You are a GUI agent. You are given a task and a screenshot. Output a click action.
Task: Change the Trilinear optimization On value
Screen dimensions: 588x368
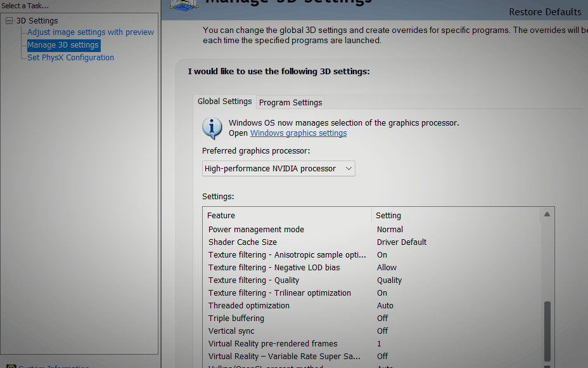[x=382, y=293]
